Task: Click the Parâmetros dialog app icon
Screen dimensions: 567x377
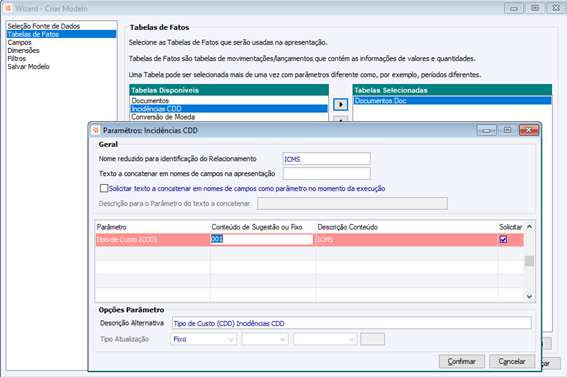Action: (x=95, y=130)
